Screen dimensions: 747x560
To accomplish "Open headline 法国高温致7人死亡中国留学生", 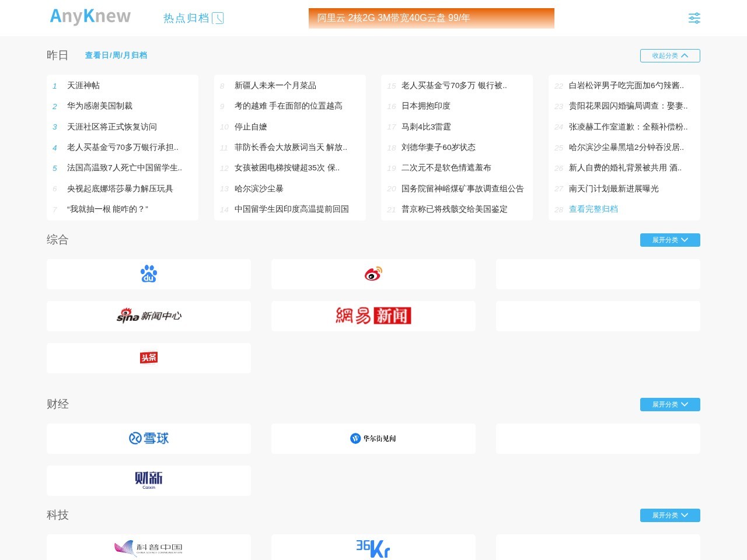I will [x=124, y=167].
